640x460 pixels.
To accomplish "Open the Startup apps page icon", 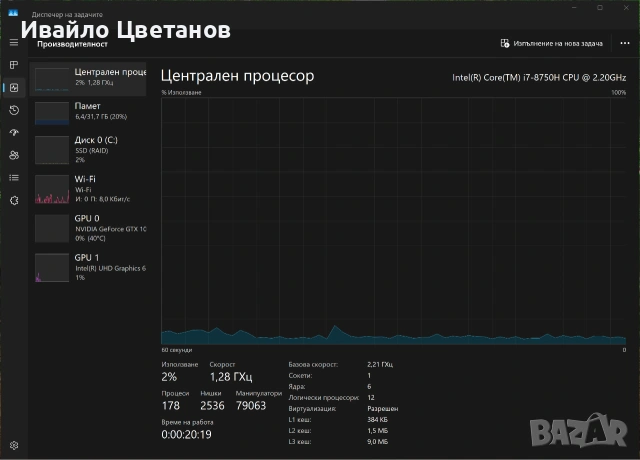I will point(14,132).
